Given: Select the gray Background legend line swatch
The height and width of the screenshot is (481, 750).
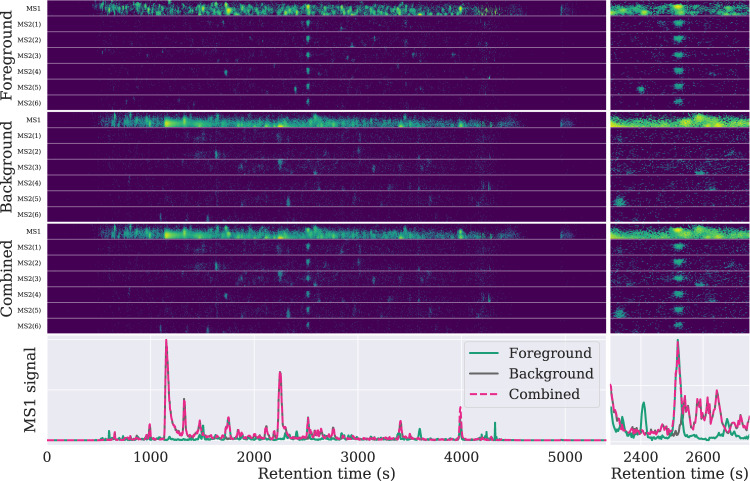Looking at the screenshot, I should coord(485,373).
